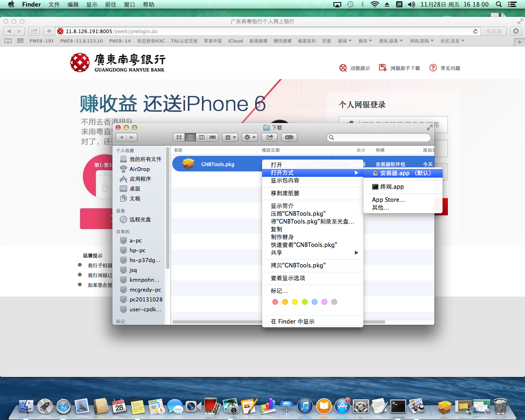The height and width of the screenshot is (420, 525).
Task: Select 终端.app in open-with submenu
Action: pos(403,187)
